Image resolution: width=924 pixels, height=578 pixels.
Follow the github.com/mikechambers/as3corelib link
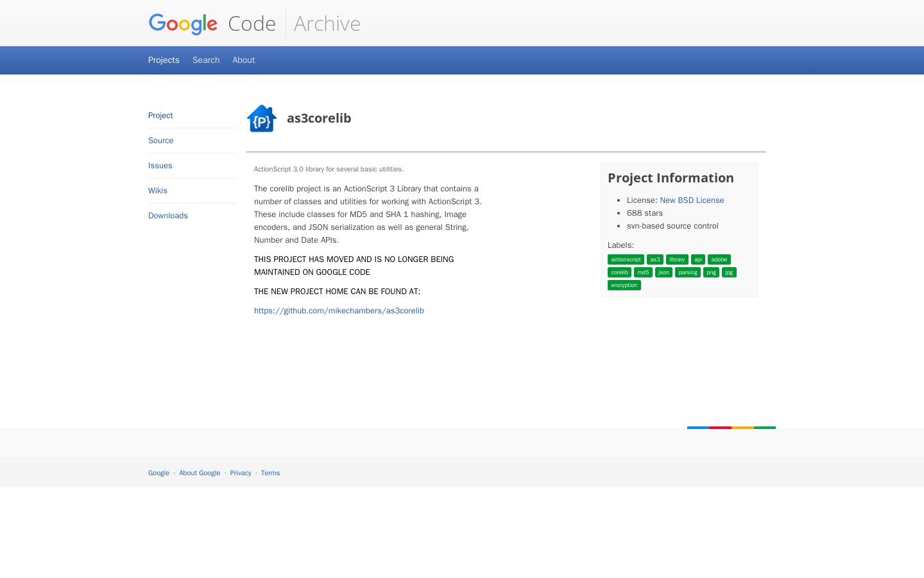point(339,311)
